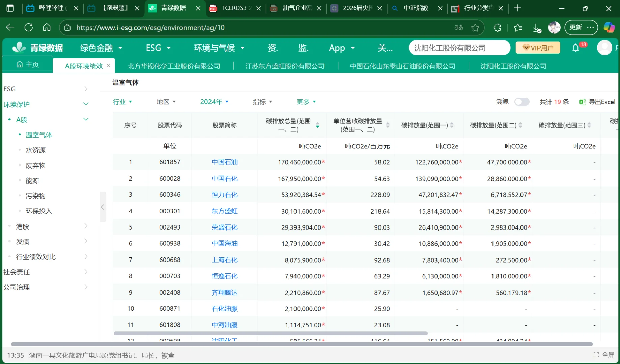This screenshot has height=364, width=620.
Task: Open the browser extensions menu
Action: [x=497, y=28]
